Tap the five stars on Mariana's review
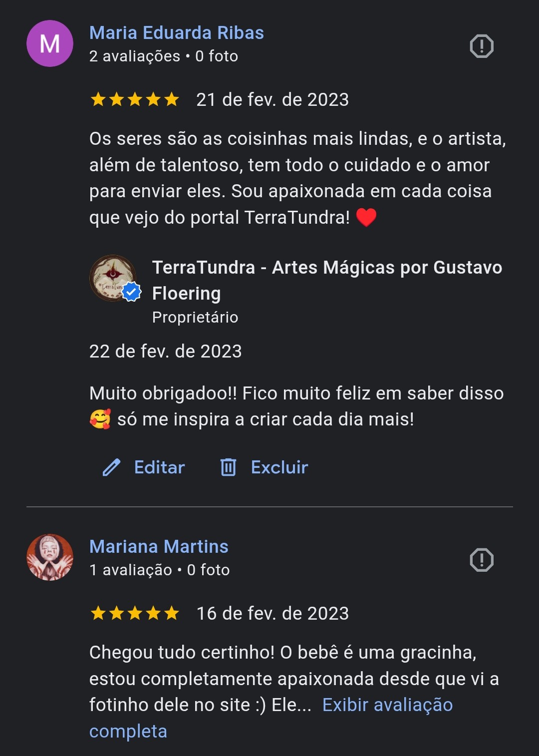Image resolution: width=539 pixels, height=756 pixels. (x=135, y=613)
